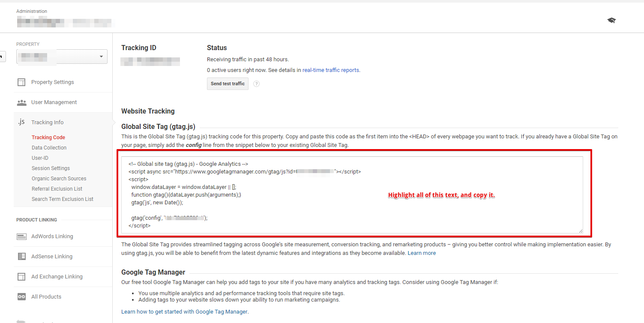Viewport: 644px width, 323px height.
Task: Open Learn how to get started link
Action: 185,311
